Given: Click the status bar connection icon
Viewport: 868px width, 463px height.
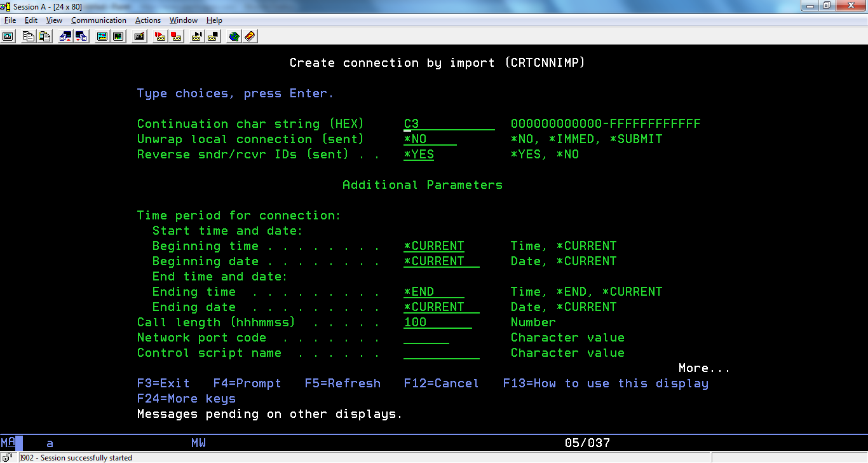Looking at the screenshot, I should point(8,457).
